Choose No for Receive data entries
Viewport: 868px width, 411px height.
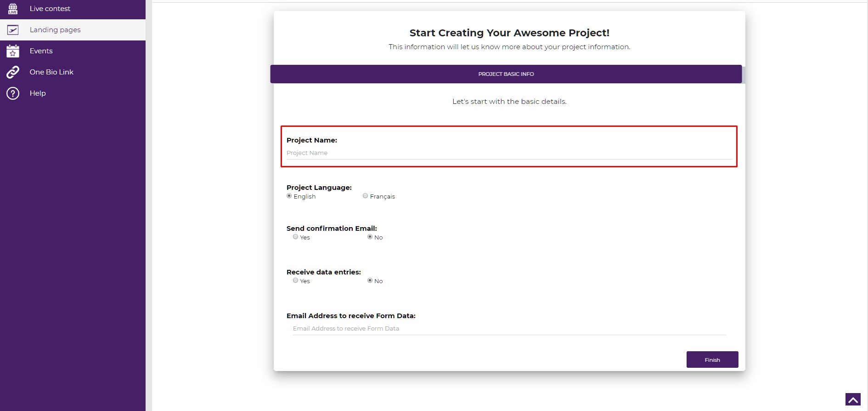[x=370, y=280]
